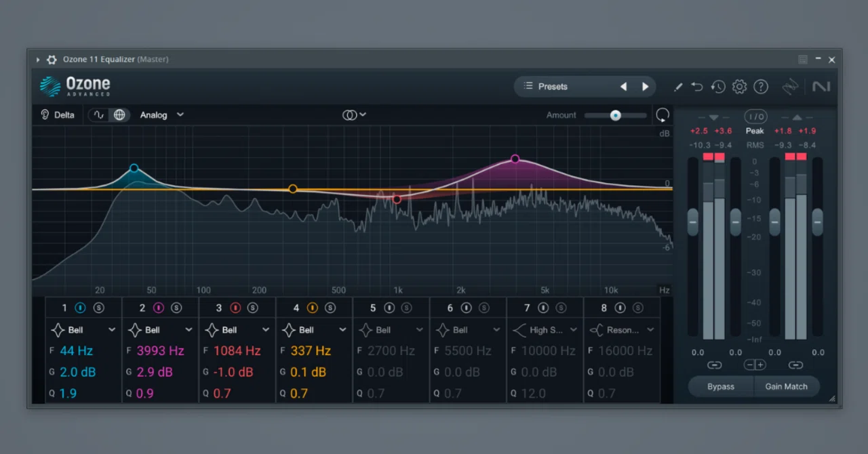Screen dimensions: 868x454
Task: Expand the stereo channel mode dropdown
Action: tap(355, 115)
